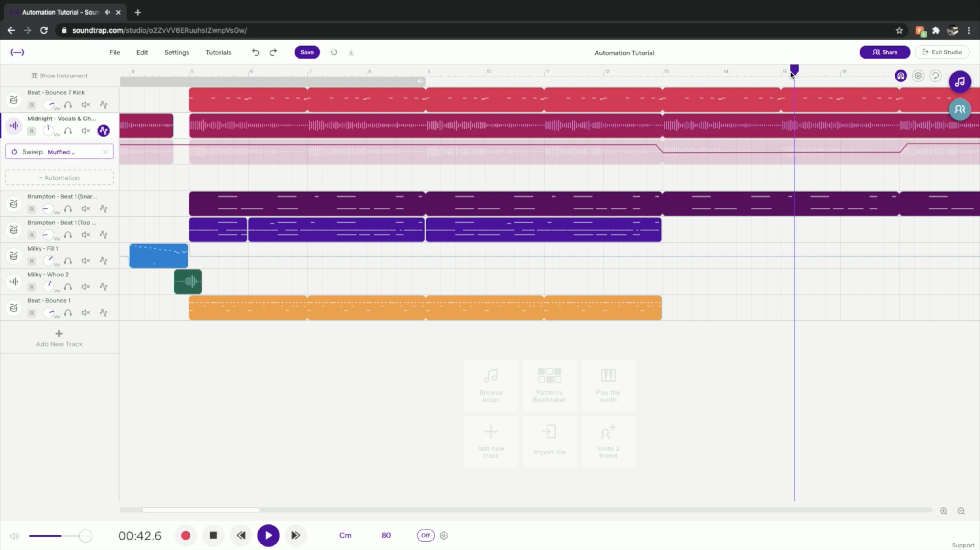The height and width of the screenshot is (550, 980).
Task: Solo the Beat - Bounce 7 Kick track with headphones
Action: [x=68, y=105]
